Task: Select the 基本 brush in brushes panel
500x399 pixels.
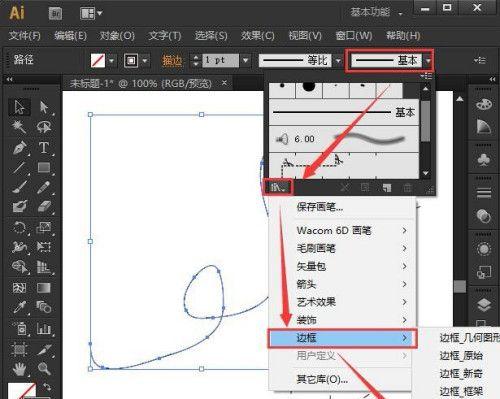Action: point(343,112)
